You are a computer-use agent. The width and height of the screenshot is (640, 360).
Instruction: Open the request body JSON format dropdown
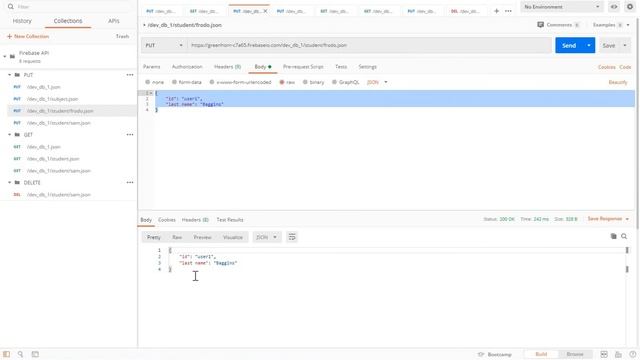[377, 82]
